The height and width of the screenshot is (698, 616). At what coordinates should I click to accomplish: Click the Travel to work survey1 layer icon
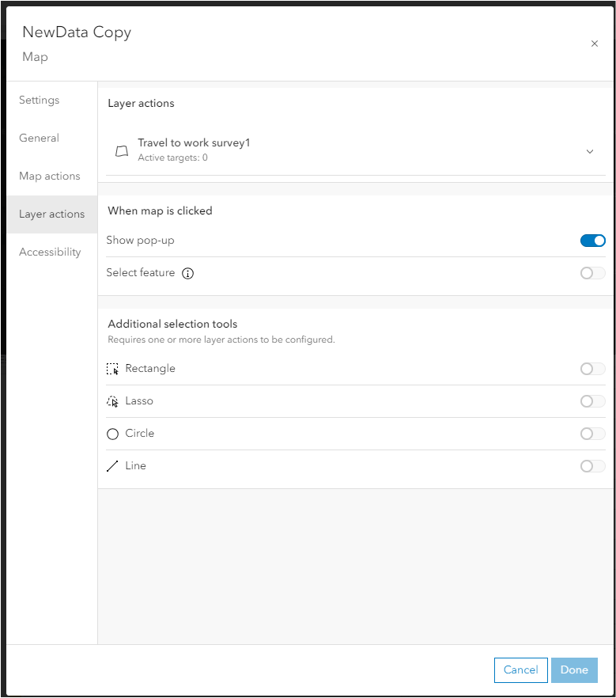pos(122,150)
